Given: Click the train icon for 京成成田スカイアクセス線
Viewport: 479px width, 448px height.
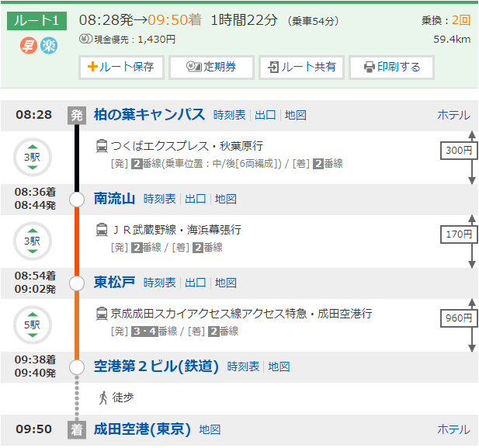Looking at the screenshot, I should [102, 314].
